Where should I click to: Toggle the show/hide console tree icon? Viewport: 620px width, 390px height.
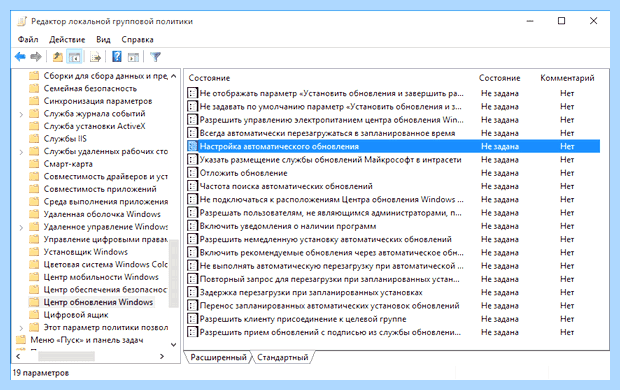pos(74,57)
